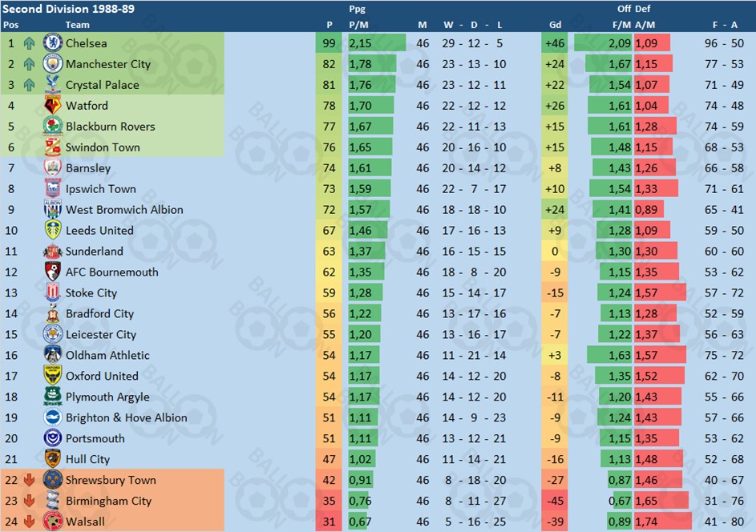The height and width of the screenshot is (532, 756).
Task: Click the Leeds United crest
Action: pos(53,230)
